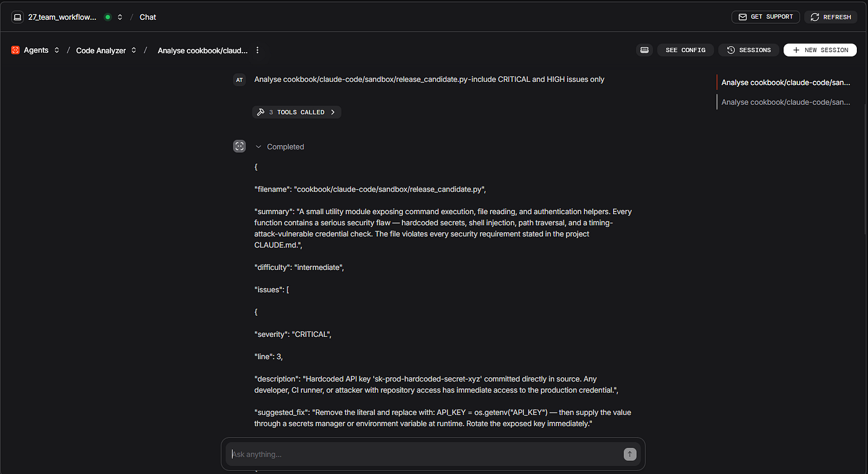Click the send arrow button
The height and width of the screenshot is (474, 868).
click(630, 454)
